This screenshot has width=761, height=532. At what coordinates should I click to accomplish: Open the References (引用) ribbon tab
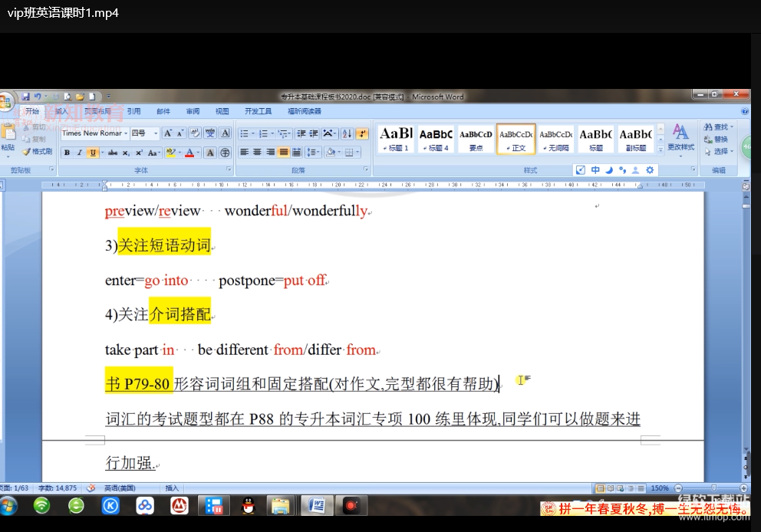tap(134, 111)
